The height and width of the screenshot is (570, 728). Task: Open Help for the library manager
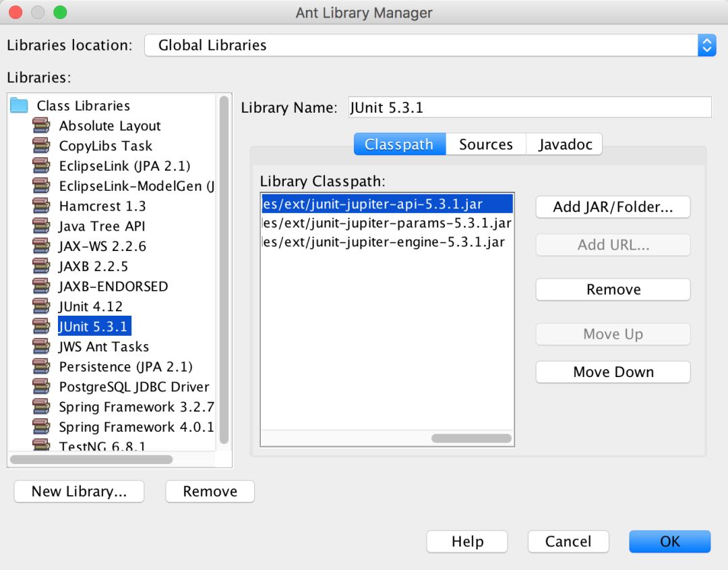467,541
